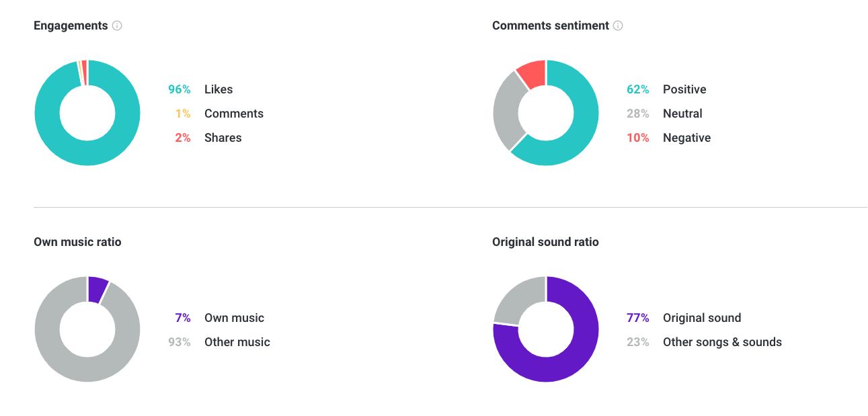Click the Other songs & sounds legend label
868x416 pixels.
click(722, 342)
